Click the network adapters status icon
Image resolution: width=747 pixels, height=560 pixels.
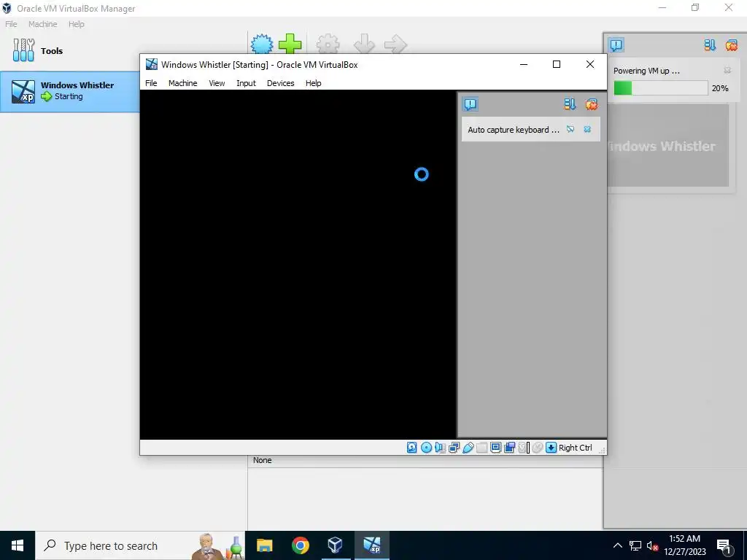click(454, 448)
